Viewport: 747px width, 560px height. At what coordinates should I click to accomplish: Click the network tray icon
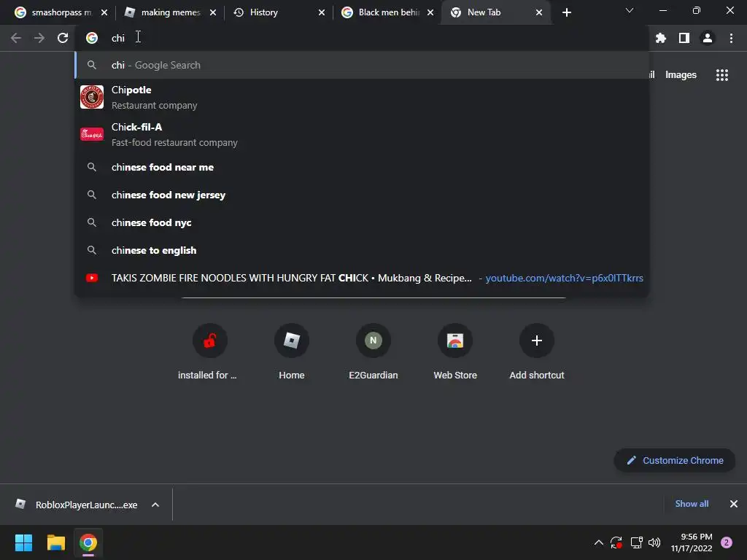click(636, 542)
